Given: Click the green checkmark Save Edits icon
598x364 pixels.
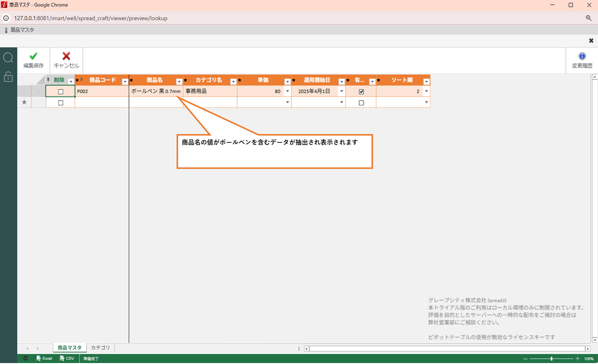Looking at the screenshot, I should point(33,57).
